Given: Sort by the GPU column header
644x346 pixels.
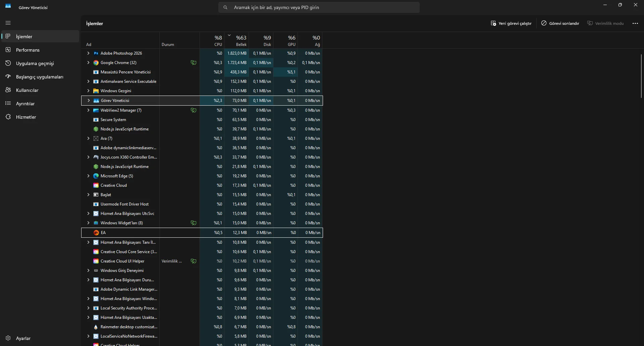Looking at the screenshot, I should point(285,40).
